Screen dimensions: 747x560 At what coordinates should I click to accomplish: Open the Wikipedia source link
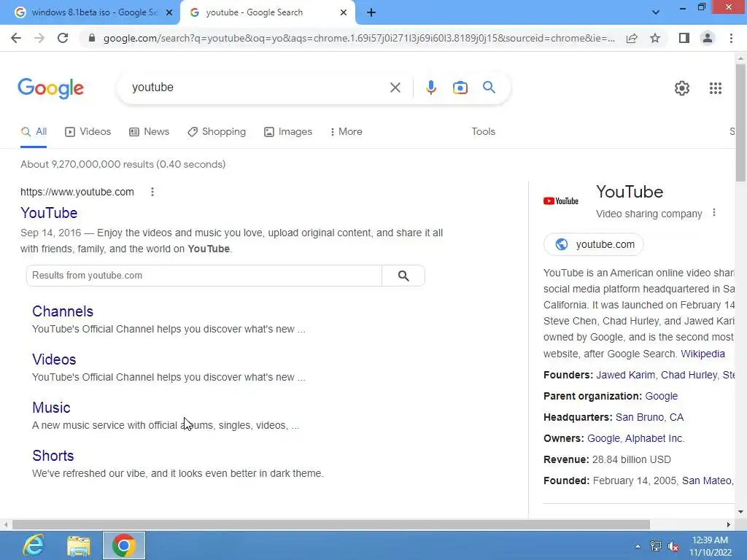tap(703, 354)
